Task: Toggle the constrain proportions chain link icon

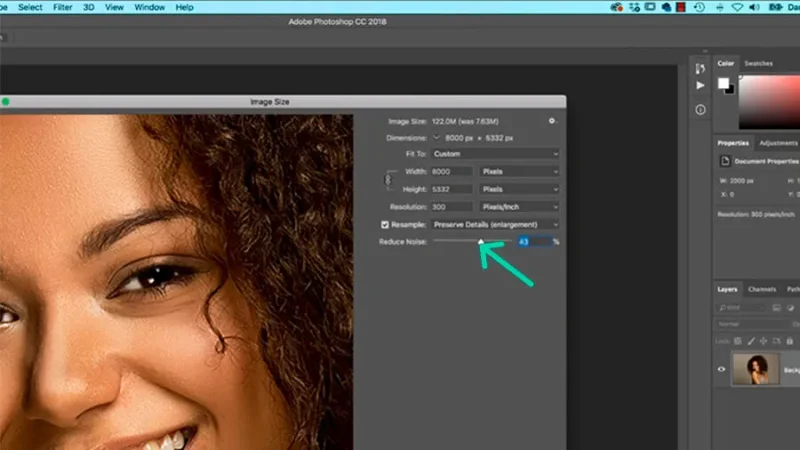Action: pos(388,180)
